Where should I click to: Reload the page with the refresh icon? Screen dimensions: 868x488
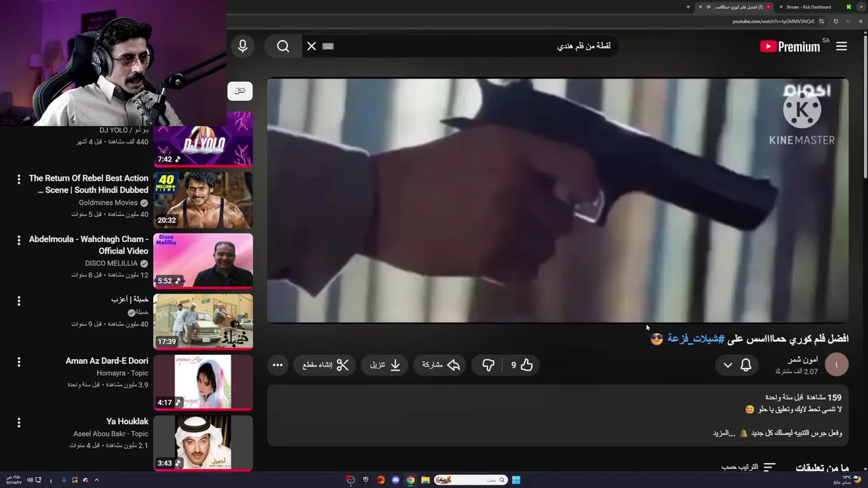[x=835, y=21]
